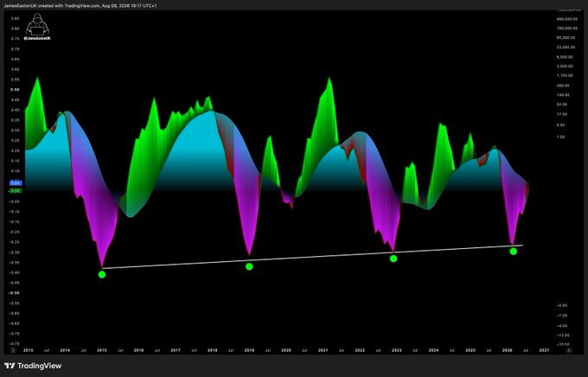
Task: Click the 17.50 right scale value
Action: pos(562,114)
